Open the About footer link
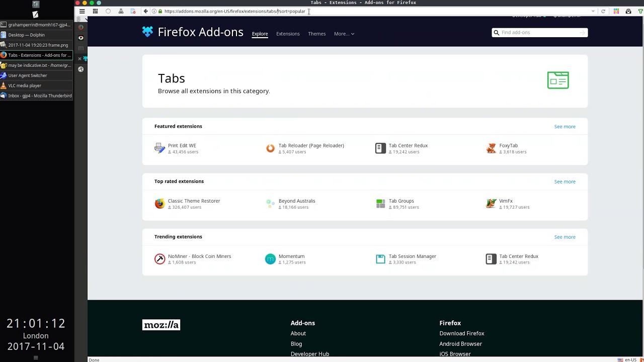The width and height of the screenshot is (644, 362). pyautogui.click(x=298, y=333)
